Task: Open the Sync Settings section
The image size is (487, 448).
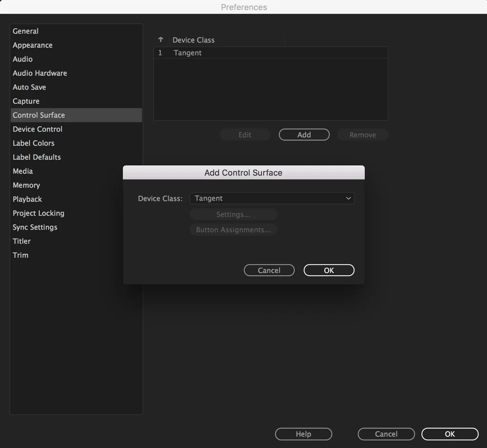Action: pyautogui.click(x=35, y=227)
